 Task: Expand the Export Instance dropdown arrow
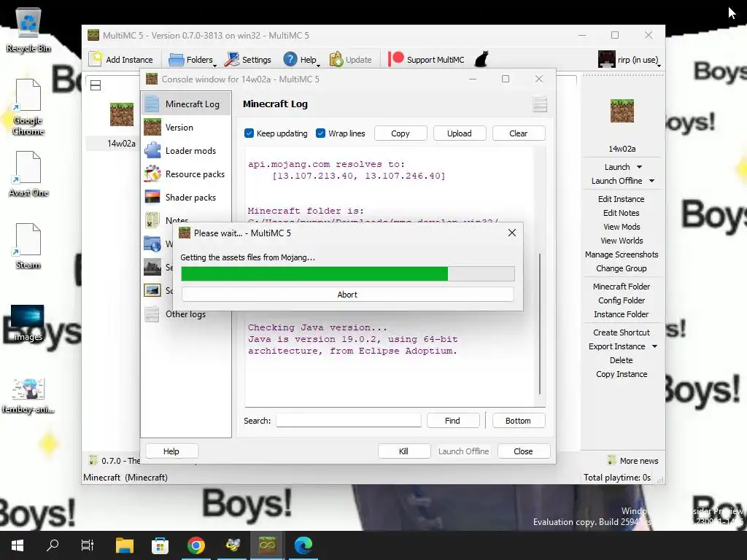point(654,346)
